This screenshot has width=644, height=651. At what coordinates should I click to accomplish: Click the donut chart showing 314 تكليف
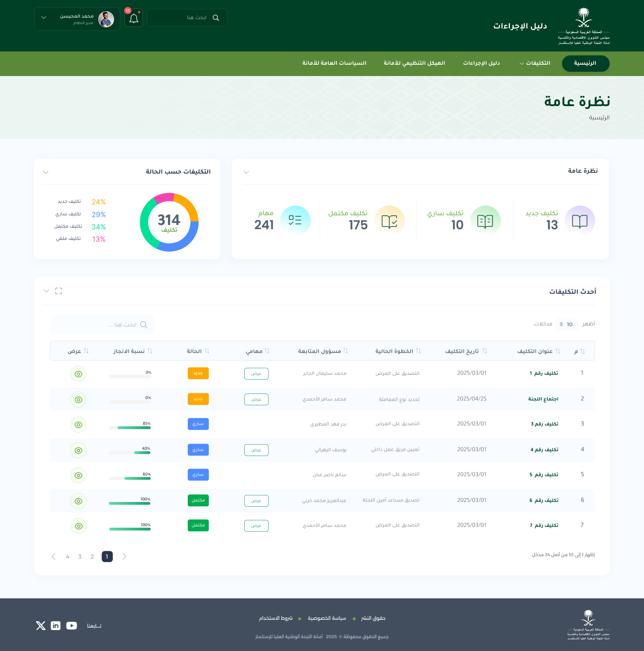pyautogui.click(x=169, y=222)
